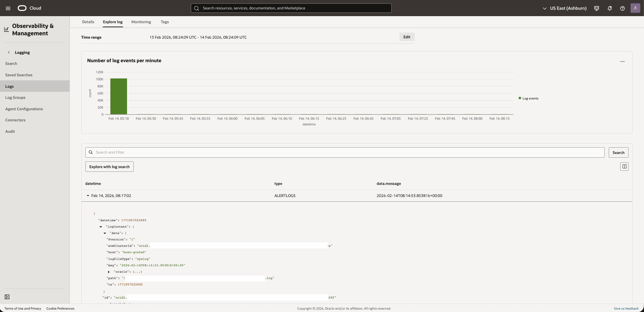The height and width of the screenshot is (312, 644).
Task: Switch to the Details tab
Action: click(x=88, y=22)
